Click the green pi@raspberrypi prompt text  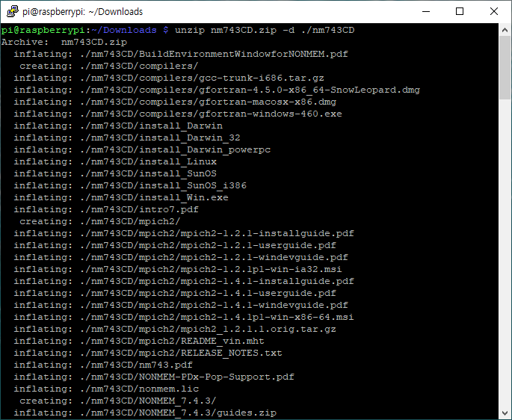pyautogui.click(x=43, y=30)
